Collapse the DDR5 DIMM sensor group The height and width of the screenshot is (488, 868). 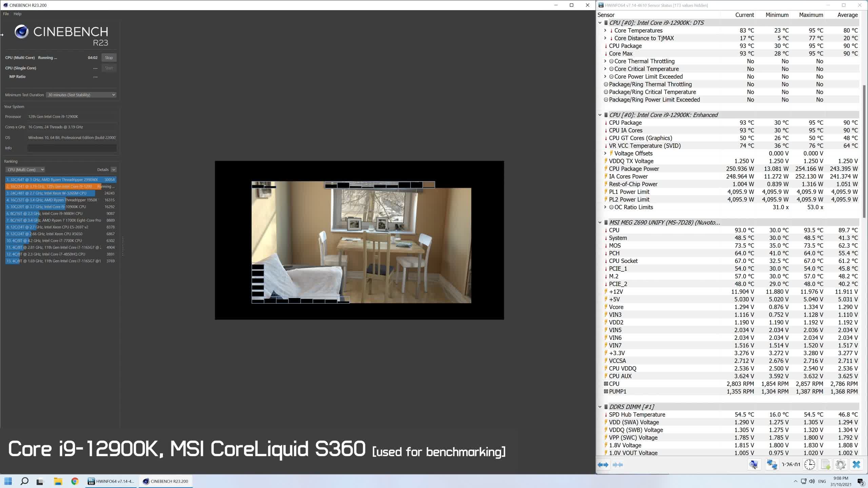(600, 407)
